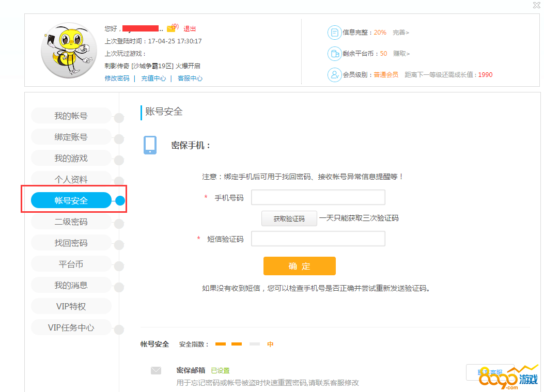544x392 pixels.
Task: Open the 修改密码 change password link
Action: (x=117, y=79)
